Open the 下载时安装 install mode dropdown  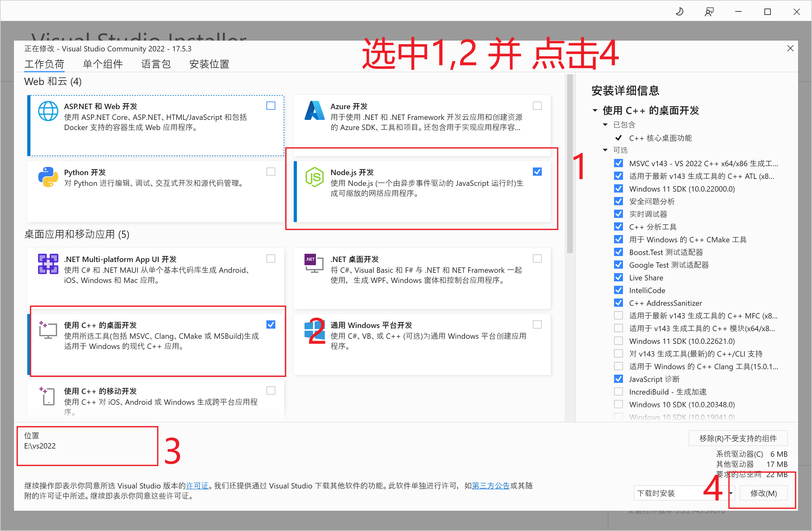684,493
